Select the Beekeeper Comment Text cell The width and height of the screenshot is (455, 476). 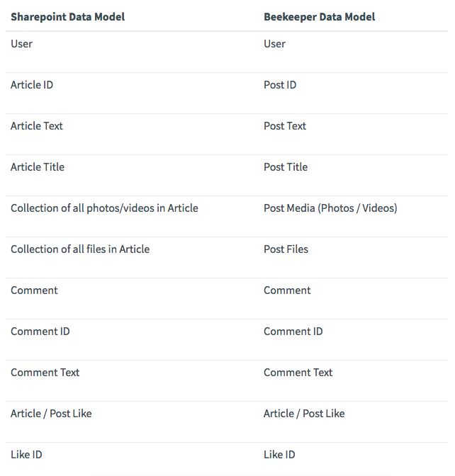pos(298,372)
